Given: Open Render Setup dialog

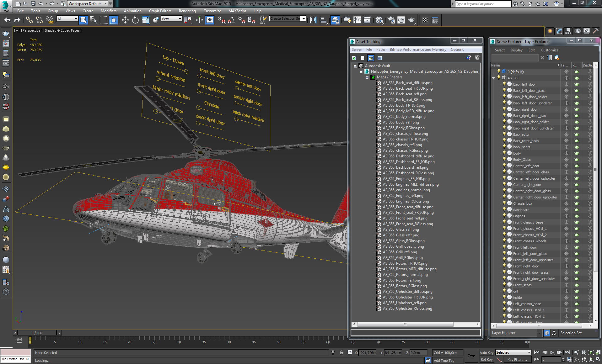Looking at the screenshot, I should pos(391,20).
